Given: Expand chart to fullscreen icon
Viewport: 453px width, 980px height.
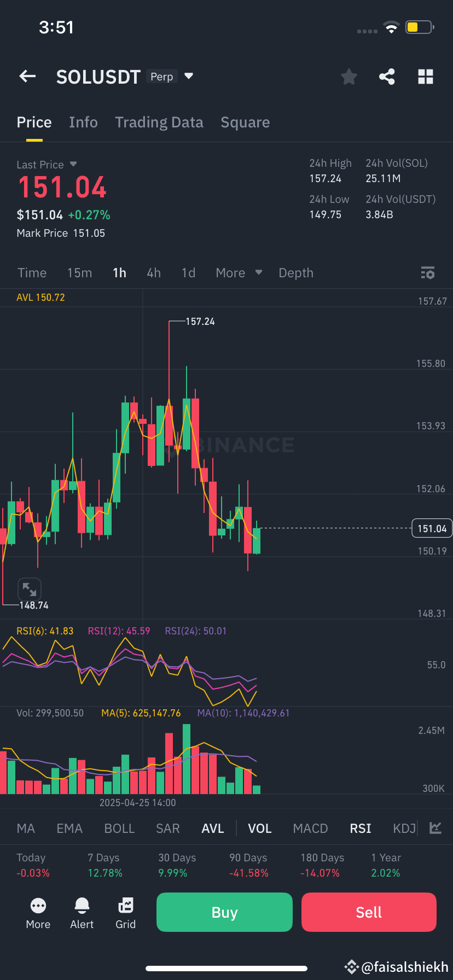Looking at the screenshot, I should click(30, 590).
